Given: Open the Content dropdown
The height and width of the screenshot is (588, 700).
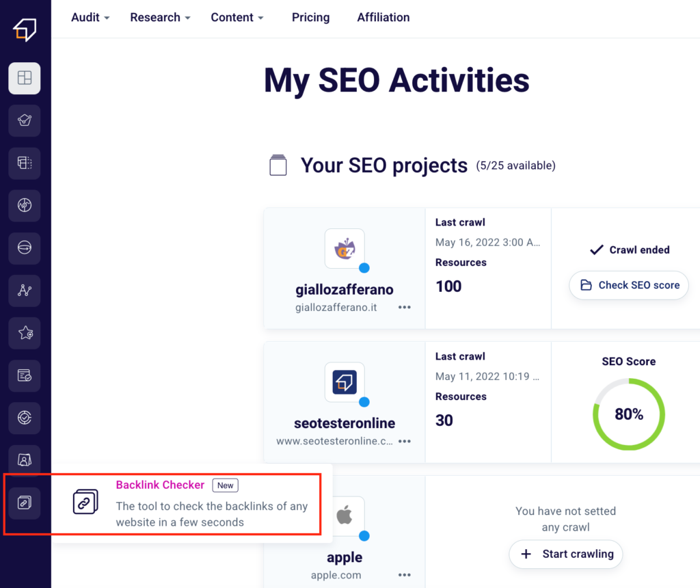Looking at the screenshot, I should tap(237, 18).
